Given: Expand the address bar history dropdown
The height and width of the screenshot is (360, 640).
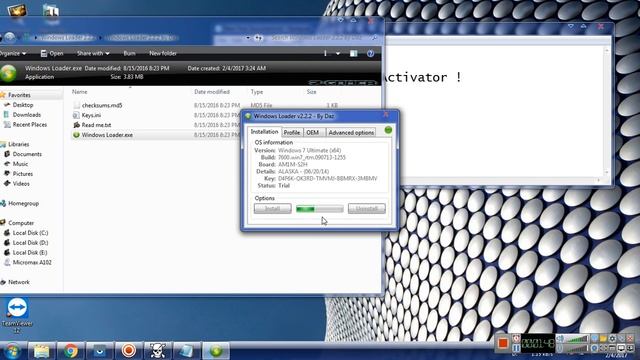Looking at the screenshot, I should tap(248, 38).
